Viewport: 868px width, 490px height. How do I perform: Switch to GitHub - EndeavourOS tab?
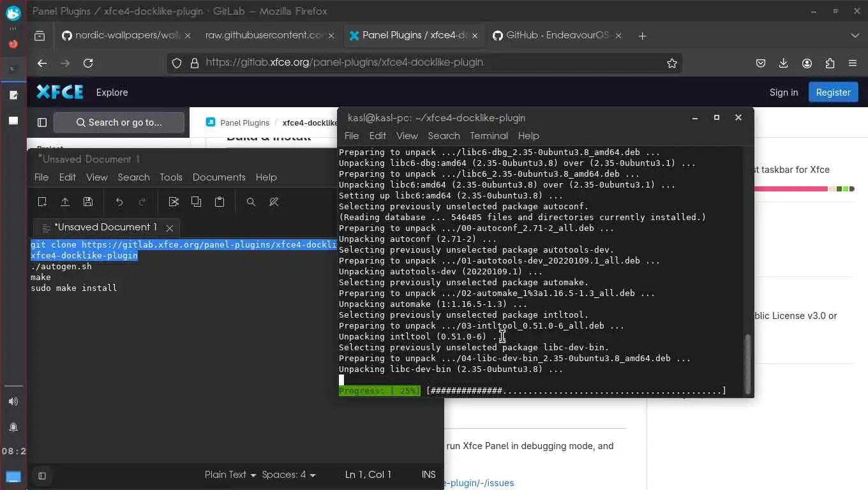tap(557, 36)
